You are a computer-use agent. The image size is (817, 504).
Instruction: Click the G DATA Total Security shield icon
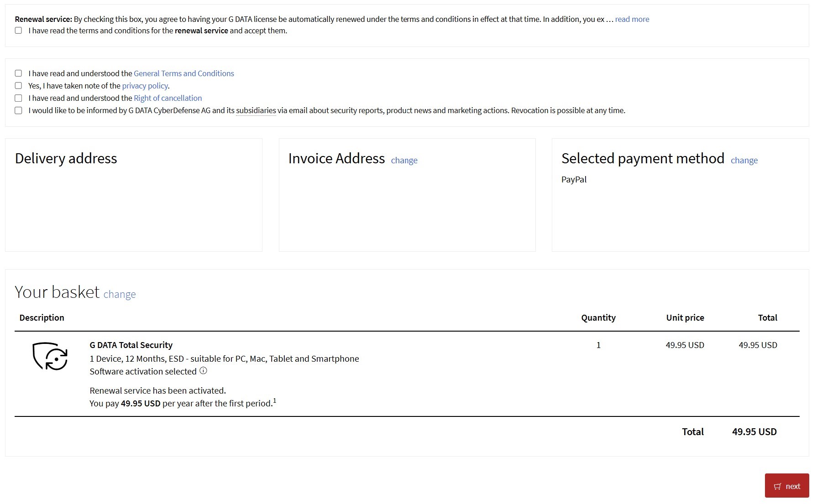[x=50, y=356]
